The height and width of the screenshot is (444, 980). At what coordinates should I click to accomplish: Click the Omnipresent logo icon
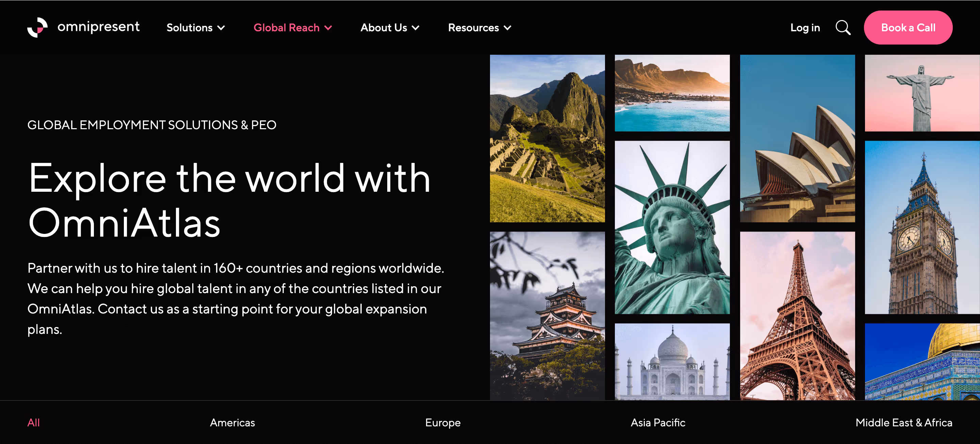pyautogui.click(x=37, y=28)
